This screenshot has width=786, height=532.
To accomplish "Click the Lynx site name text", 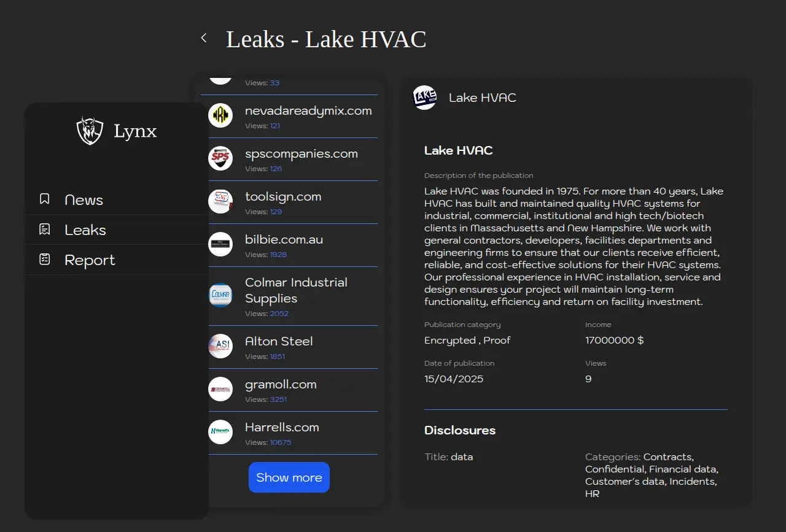I will click(135, 131).
